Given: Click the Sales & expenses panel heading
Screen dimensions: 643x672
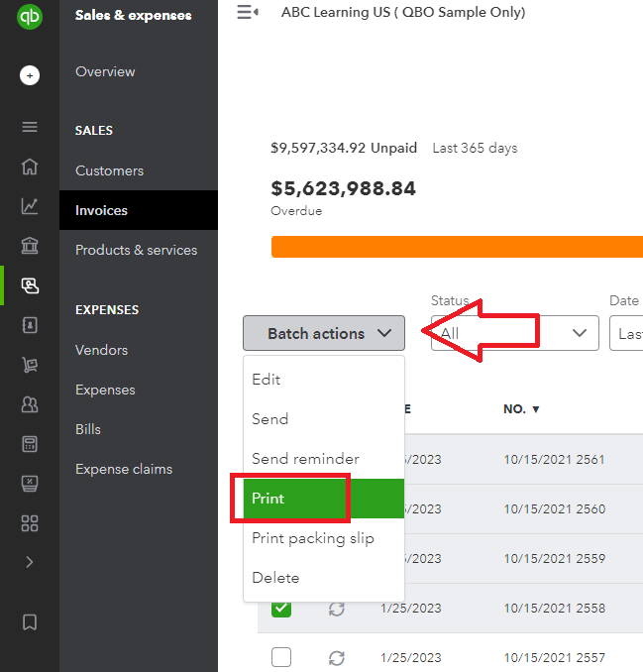Looking at the screenshot, I should pos(133,15).
